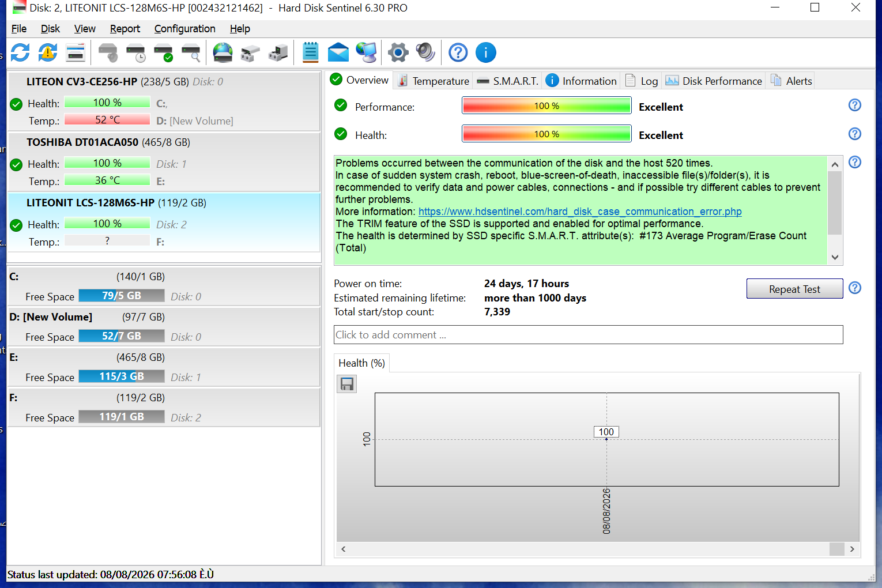Click the health graph left scroll arrow

pyautogui.click(x=344, y=549)
